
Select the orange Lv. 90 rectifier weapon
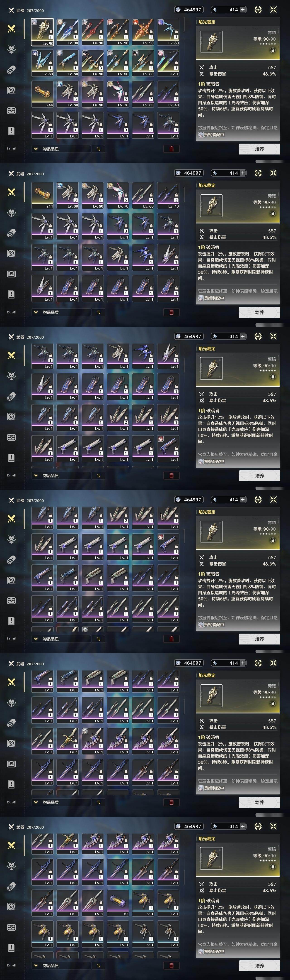(143, 32)
